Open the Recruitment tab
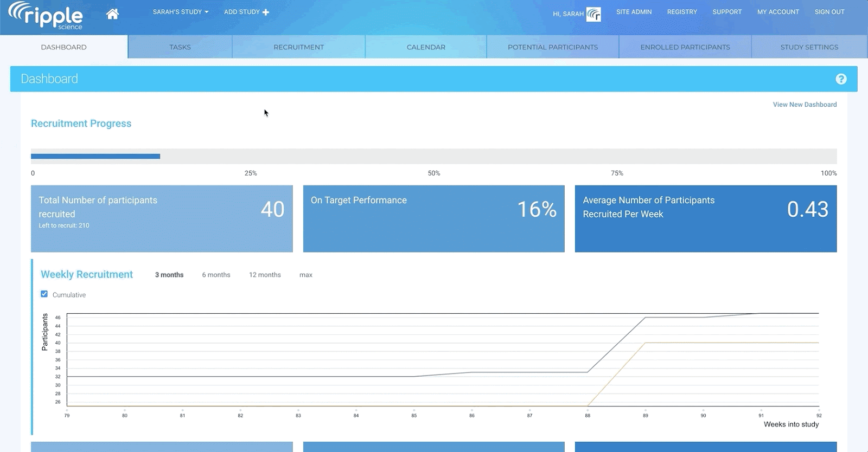868x452 pixels. 298,47
